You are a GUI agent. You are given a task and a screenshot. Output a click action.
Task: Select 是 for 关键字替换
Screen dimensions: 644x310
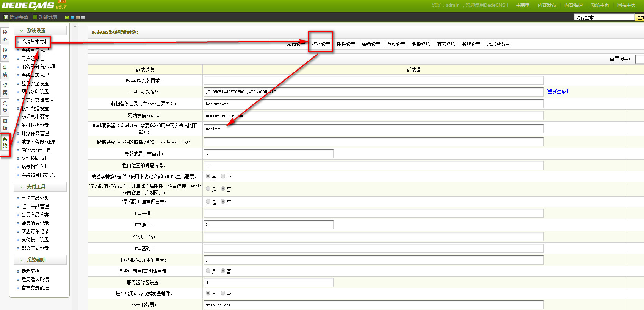(x=208, y=176)
